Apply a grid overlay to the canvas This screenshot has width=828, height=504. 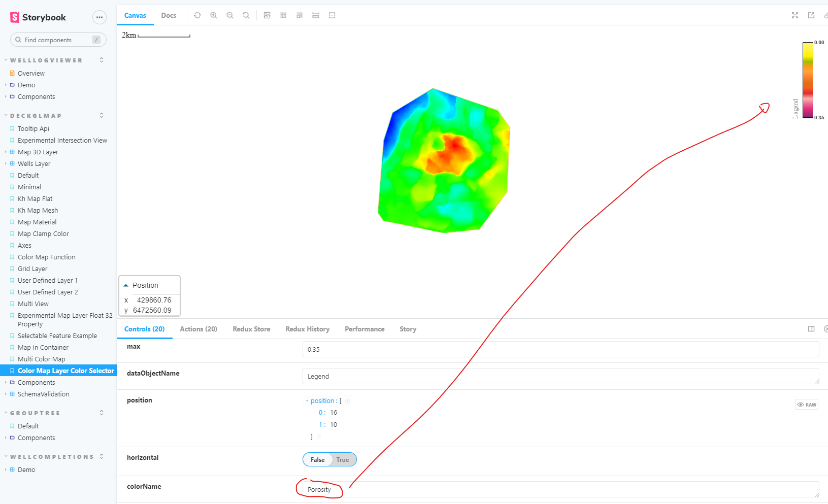(x=283, y=15)
